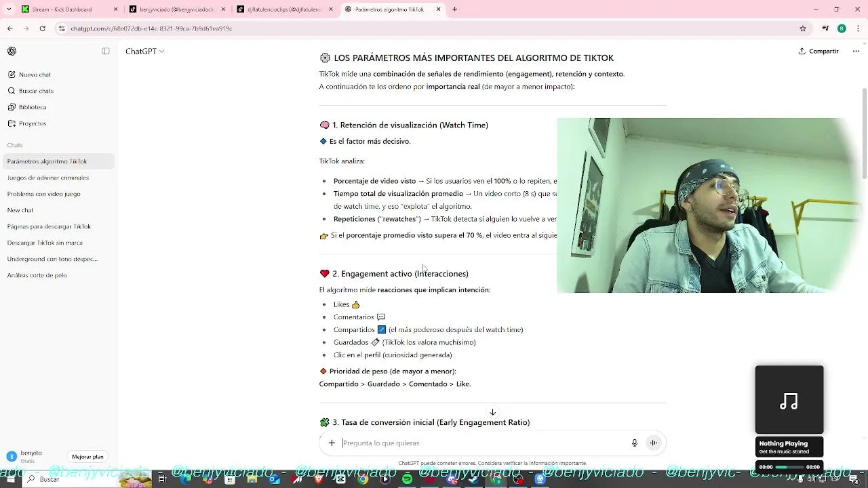Click the Pregunta lo que quieras input
868x488 pixels.
point(481,443)
